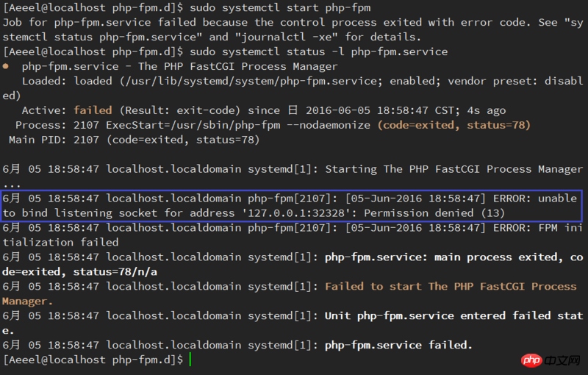Click 'tialization failed' log text

(61, 243)
